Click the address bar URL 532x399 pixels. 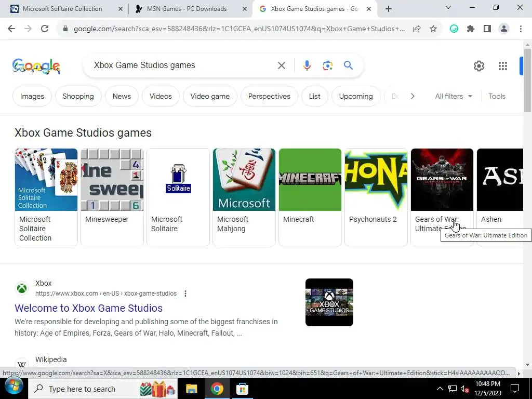pos(239,29)
